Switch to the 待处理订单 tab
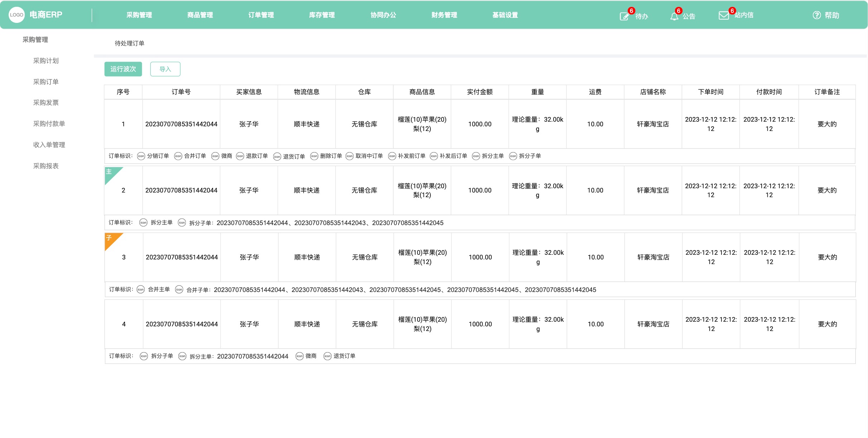 pyautogui.click(x=129, y=43)
